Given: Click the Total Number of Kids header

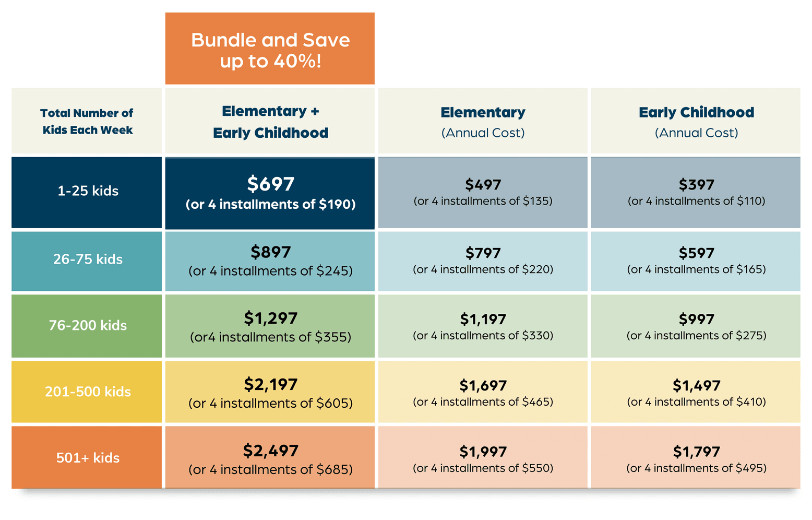Looking at the screenshot, I should click(x=87, y=122).
